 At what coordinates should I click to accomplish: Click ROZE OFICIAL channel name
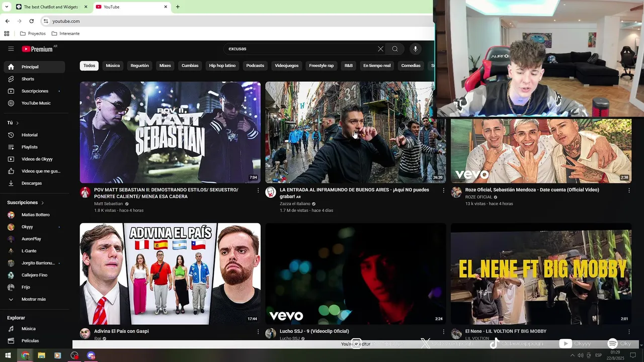click(478, 197)
